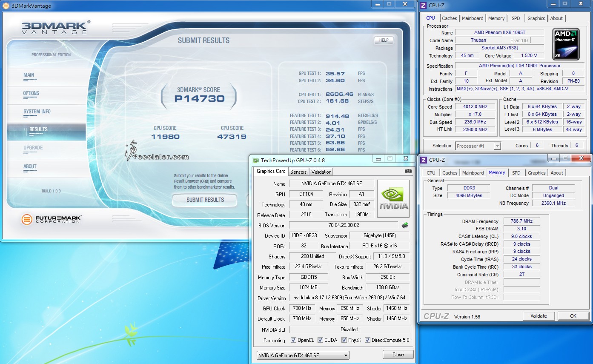Image resolution: width=593 pixels, height=364 pixels.
Task: Select the Graphics Card tab in GPU-Z
Action: 271,171
